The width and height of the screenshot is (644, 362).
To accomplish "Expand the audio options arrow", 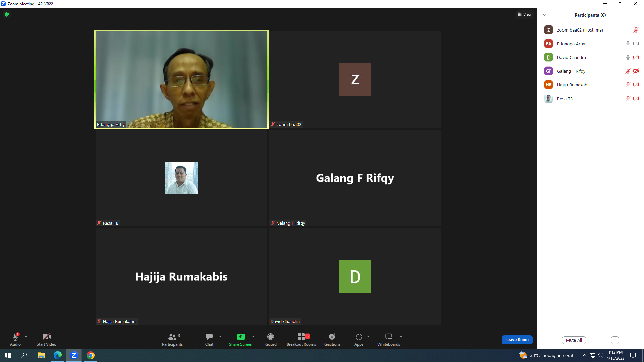I will (26, 337).
